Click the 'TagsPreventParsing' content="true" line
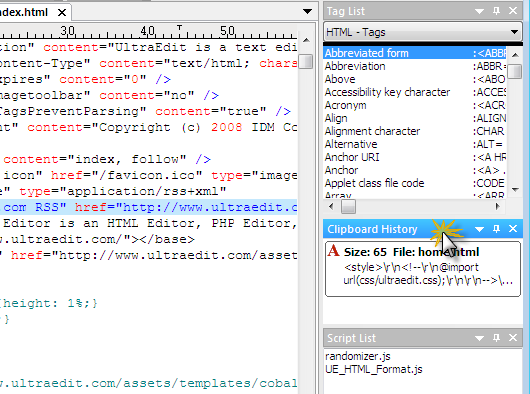530x394 pixels. 149,111
